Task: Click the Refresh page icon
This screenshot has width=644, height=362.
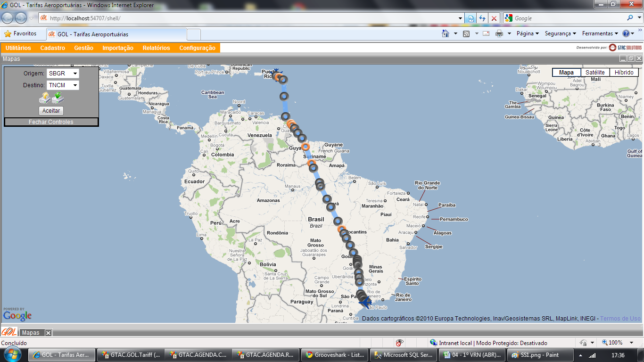Action: (482, 18)
